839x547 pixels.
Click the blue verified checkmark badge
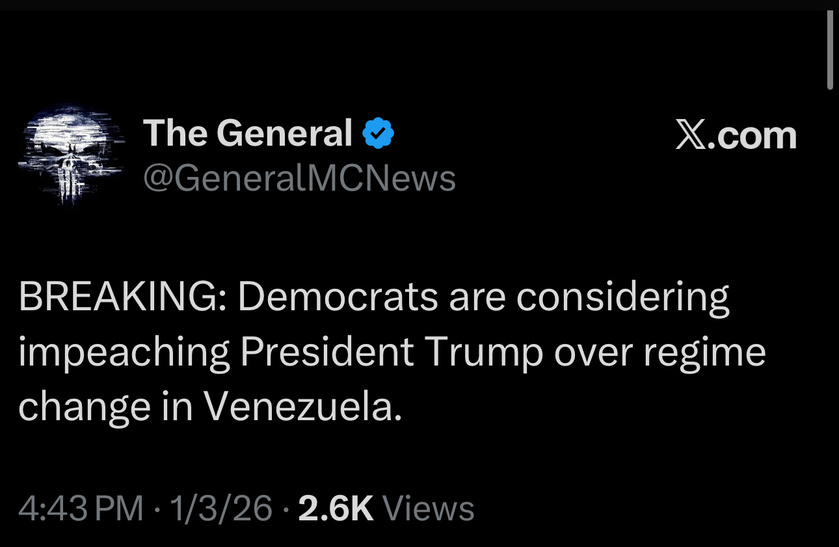pos(378,133)
